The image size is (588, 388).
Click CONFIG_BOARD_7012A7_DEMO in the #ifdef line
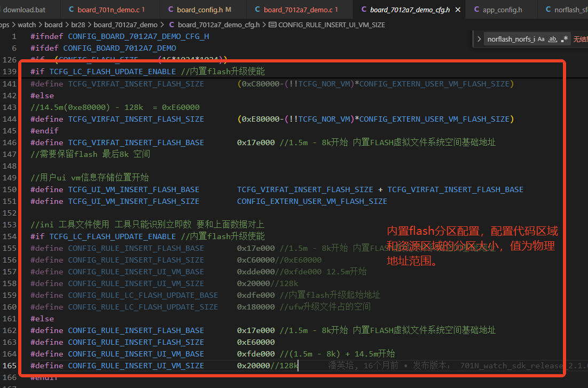pos(120,48)
